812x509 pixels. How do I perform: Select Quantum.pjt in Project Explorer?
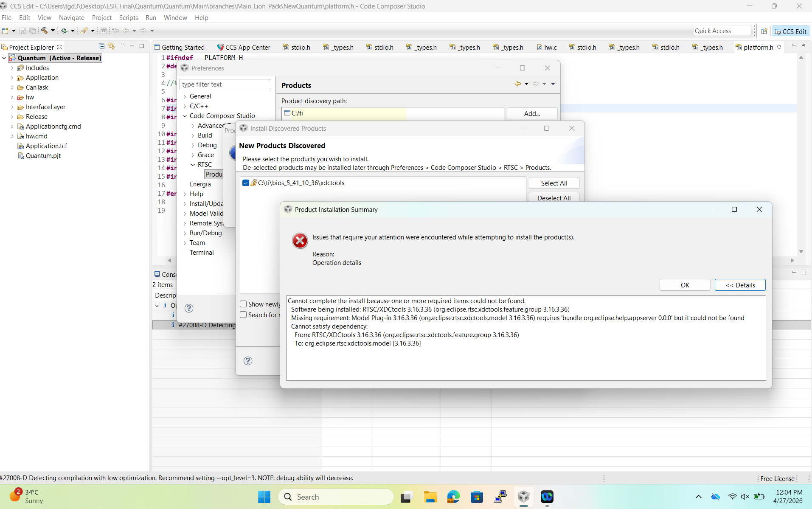[x=43, y=156]
